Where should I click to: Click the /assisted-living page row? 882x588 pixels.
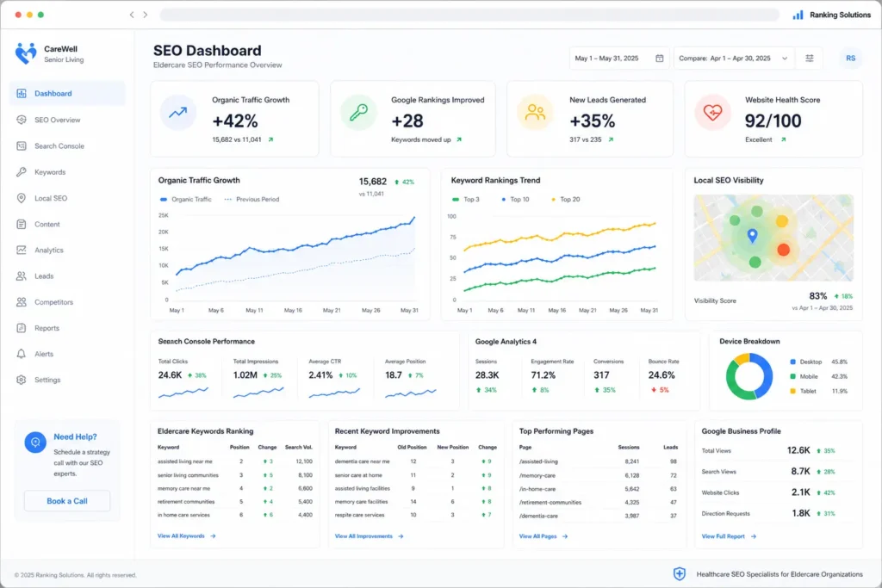pyautogui.click(x=598, y=461)
